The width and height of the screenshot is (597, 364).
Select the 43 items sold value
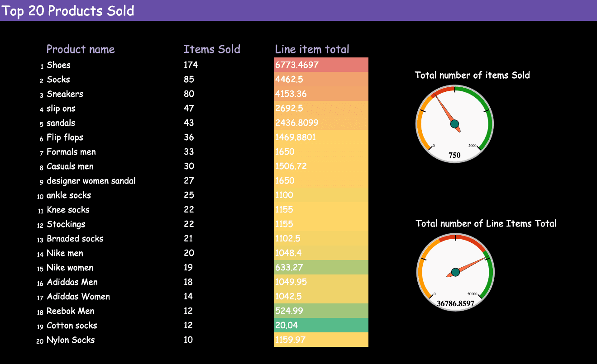[x=189, y=123]
